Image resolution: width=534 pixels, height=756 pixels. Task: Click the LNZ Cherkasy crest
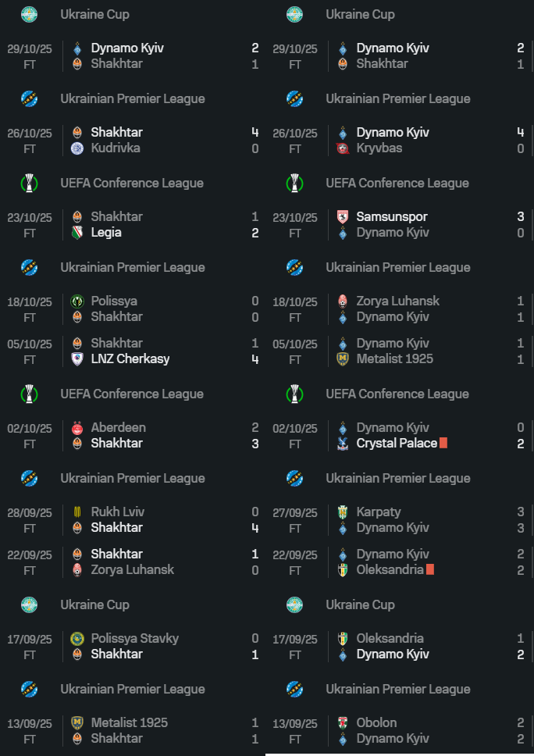pyautogui.click(x=77, y=359)
